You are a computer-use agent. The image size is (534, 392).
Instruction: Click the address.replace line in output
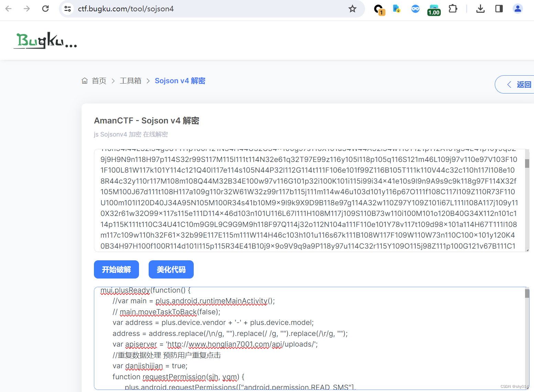(x=230, y=334)
